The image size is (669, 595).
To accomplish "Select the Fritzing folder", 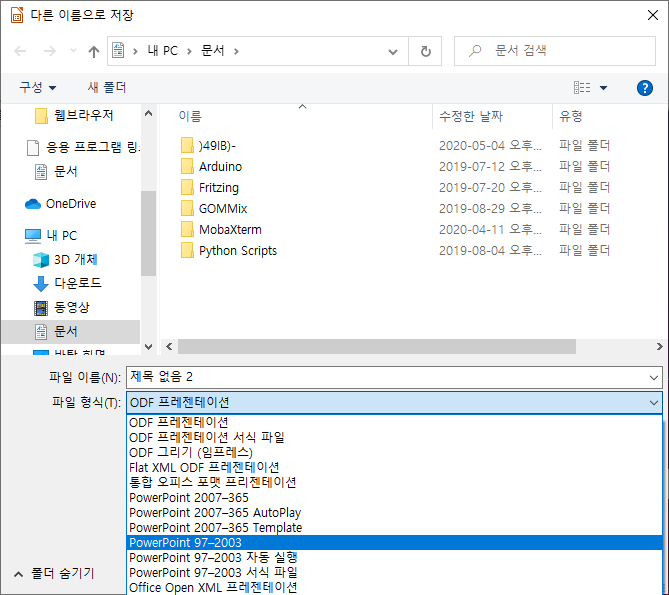I will [210, 188].
